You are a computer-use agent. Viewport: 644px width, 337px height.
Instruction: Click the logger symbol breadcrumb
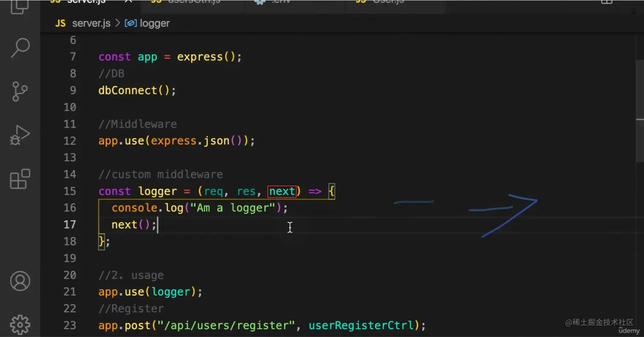147,23
